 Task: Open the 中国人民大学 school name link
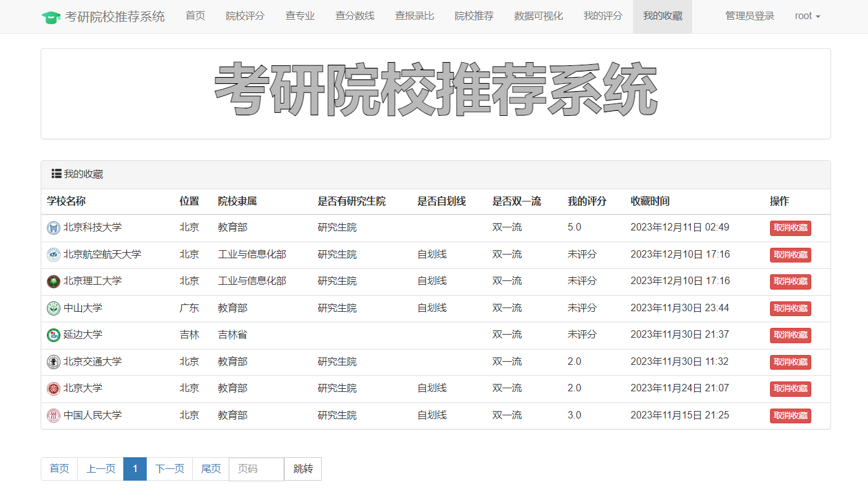[x=92, y=415]
